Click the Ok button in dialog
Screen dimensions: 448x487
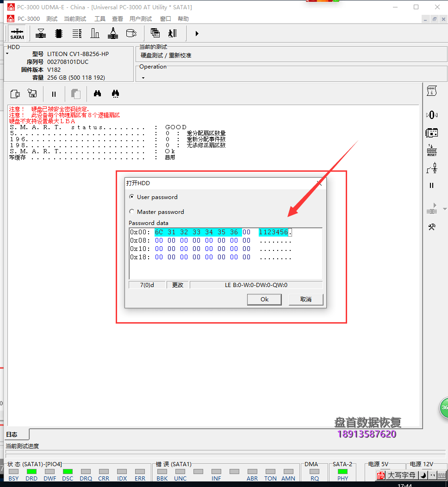point(265,300)
